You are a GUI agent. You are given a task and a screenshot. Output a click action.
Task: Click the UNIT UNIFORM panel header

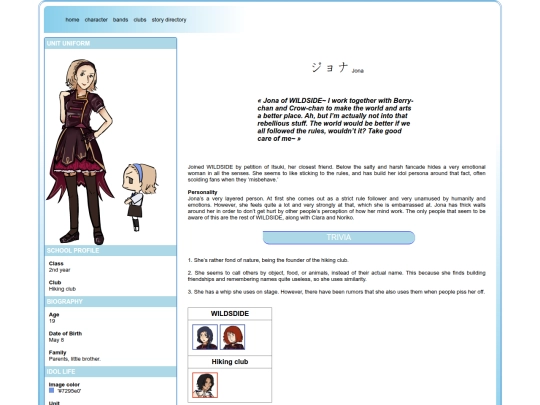(111, 43)
